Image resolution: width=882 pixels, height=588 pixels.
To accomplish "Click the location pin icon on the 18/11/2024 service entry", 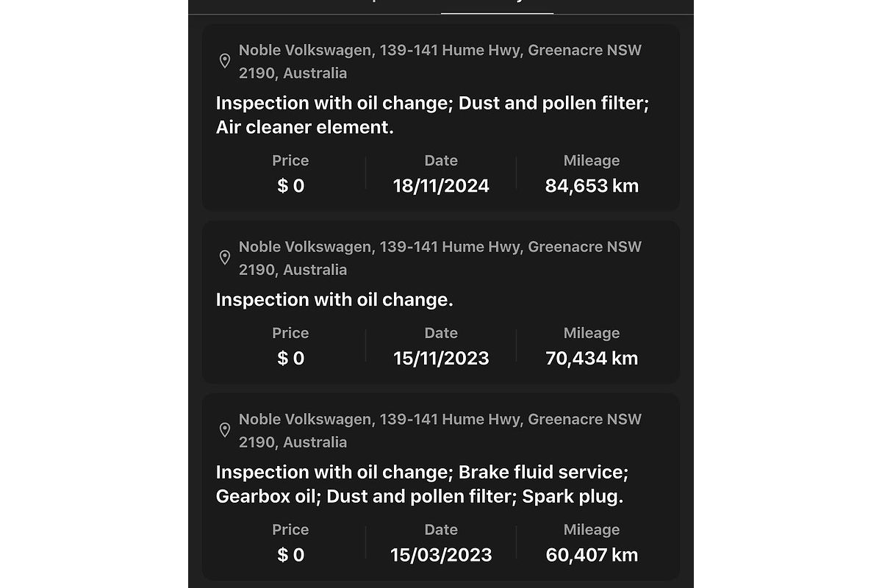I will point(226,62).
